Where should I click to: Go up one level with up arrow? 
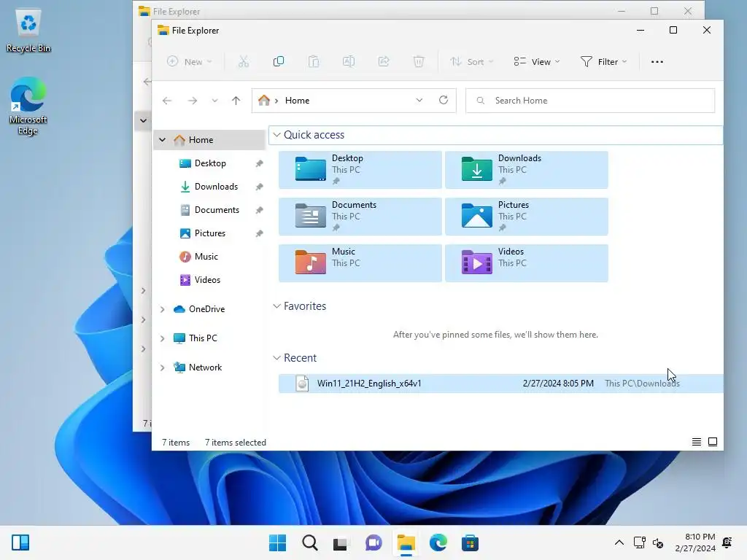236,101
